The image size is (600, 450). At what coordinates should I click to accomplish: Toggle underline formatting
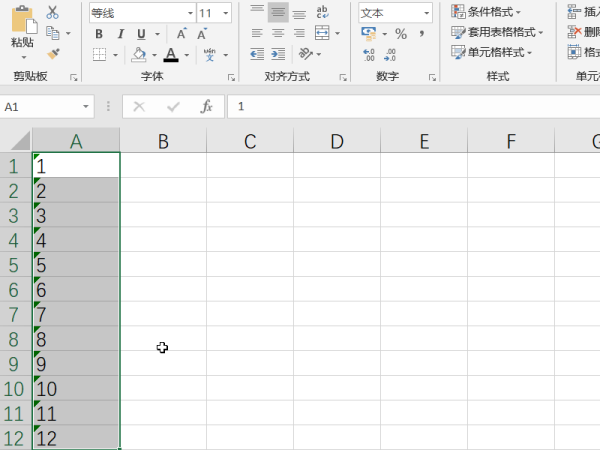[x=141, y=34]
